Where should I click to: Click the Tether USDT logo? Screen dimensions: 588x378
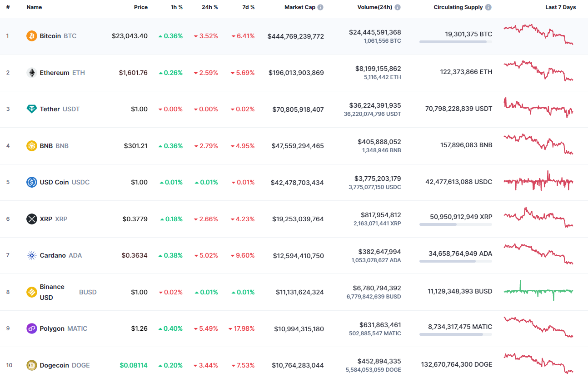(31, 109)
